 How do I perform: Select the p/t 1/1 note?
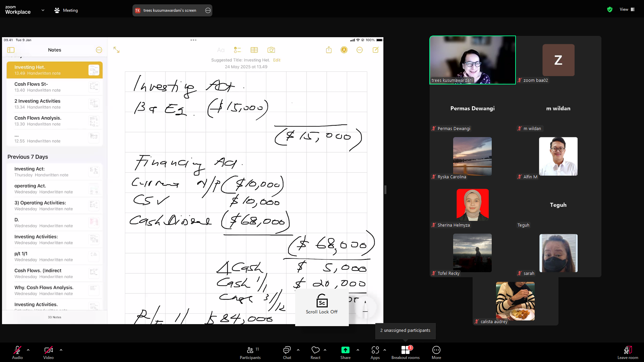tap(55, 256)
